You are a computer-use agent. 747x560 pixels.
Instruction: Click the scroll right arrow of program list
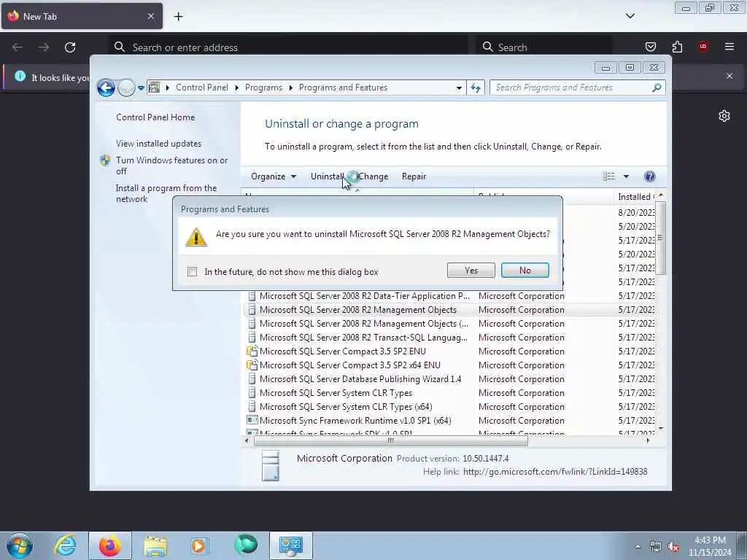click(x=648, y=441)
